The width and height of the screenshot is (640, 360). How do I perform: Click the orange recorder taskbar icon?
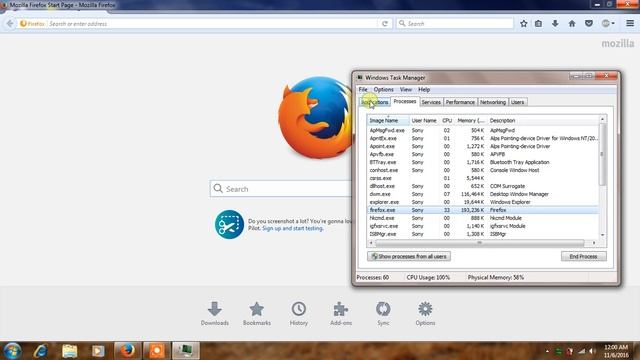(156, 351)
